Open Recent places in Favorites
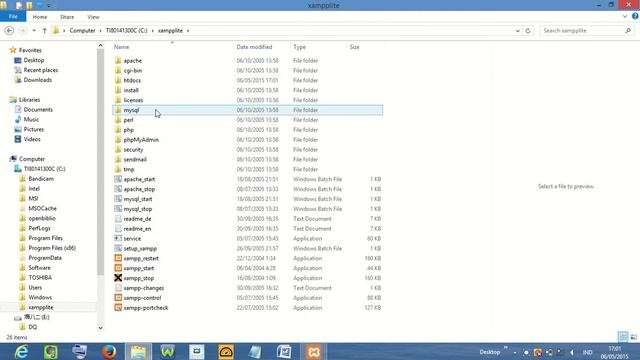 click(x=40, y=70)
